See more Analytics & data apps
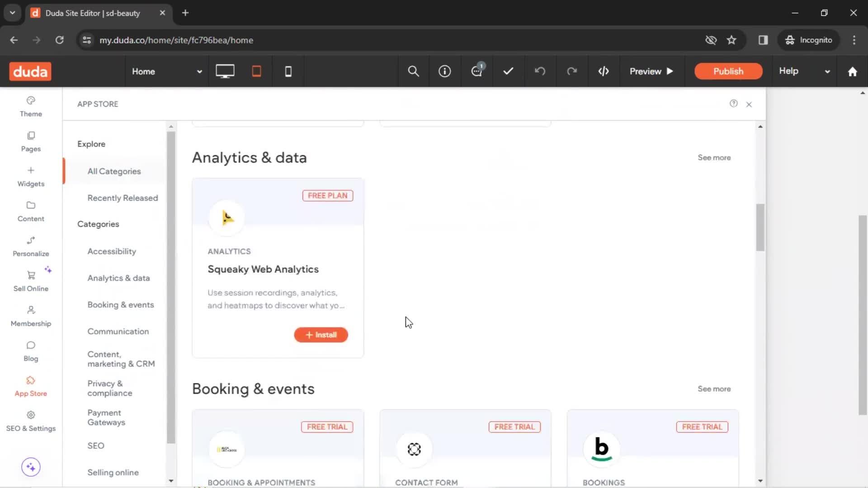Viewport: 868px width, 488px height. coord(714,158)
